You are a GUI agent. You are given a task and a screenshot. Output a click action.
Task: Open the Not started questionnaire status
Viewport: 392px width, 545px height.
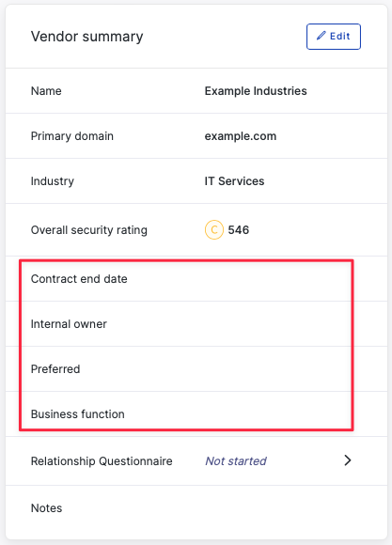(236, 460)
